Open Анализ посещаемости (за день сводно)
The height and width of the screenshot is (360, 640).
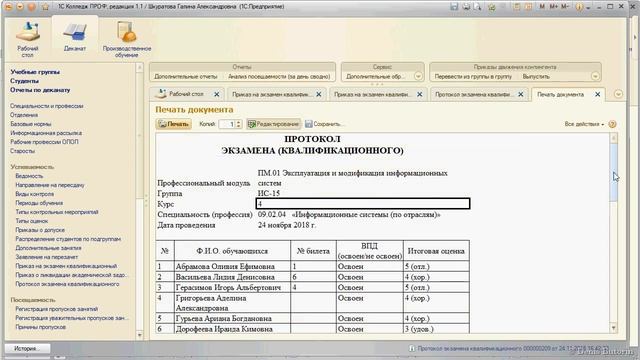(279, 76)
